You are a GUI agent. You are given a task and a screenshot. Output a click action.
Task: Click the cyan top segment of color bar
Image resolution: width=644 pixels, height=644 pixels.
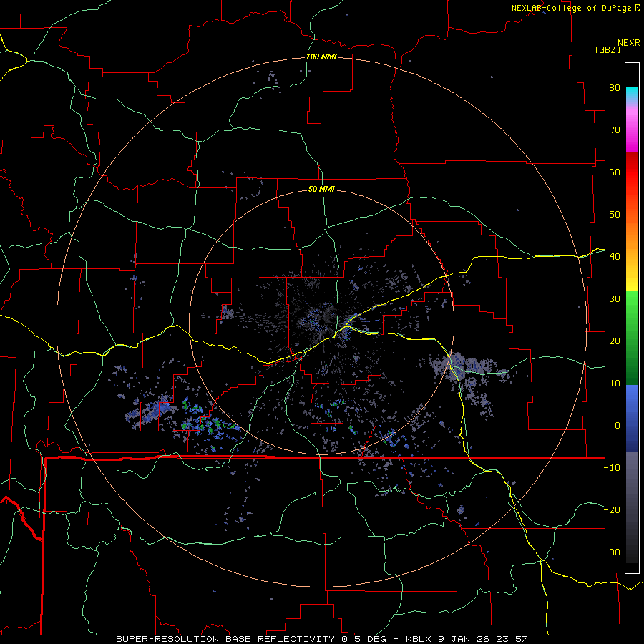pos(632,95)
